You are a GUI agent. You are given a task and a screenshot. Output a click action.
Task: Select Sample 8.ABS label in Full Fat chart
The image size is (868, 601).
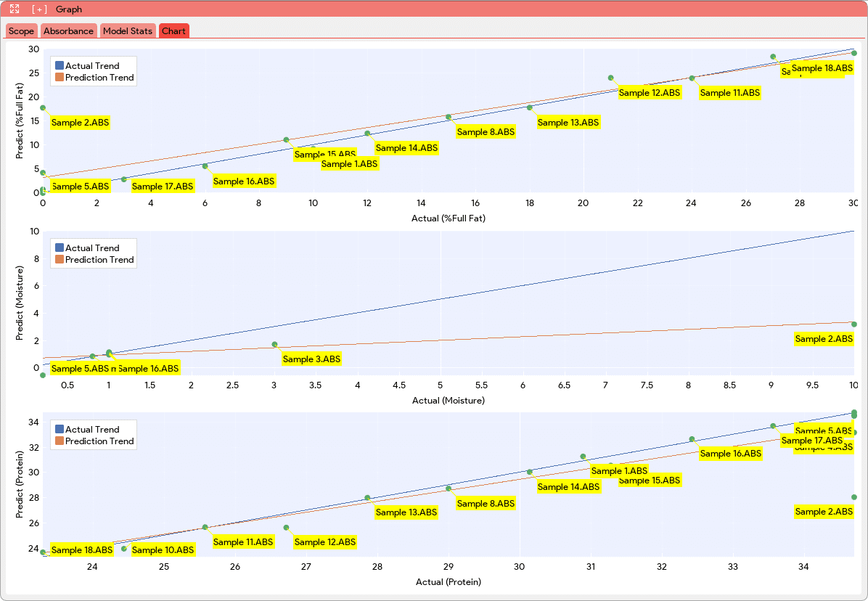pyautogui.click(x=486, y=132)
